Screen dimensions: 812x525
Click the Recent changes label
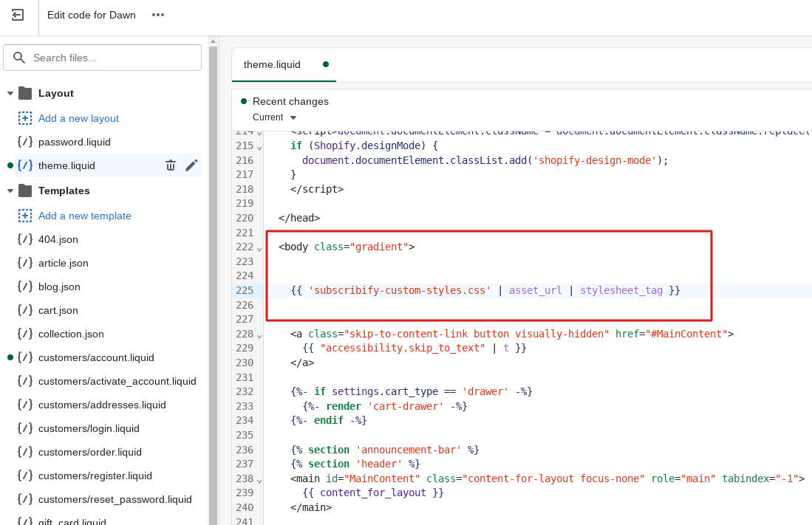coord(290,101)
